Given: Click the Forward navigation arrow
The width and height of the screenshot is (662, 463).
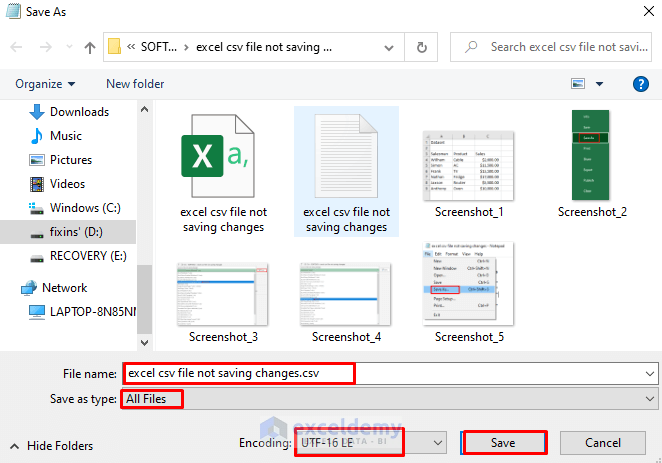Looking at the screenshot, I should (46, 47).
